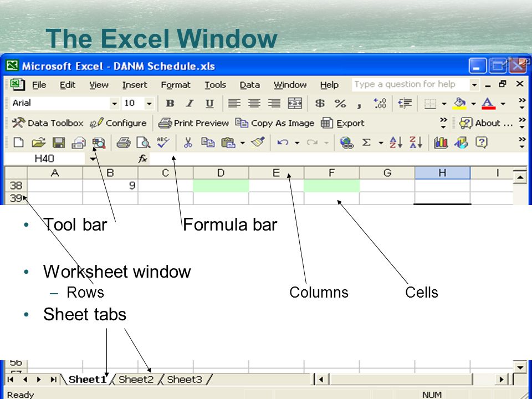Save the workbook with the floppy disk icon

click(59, 142)
